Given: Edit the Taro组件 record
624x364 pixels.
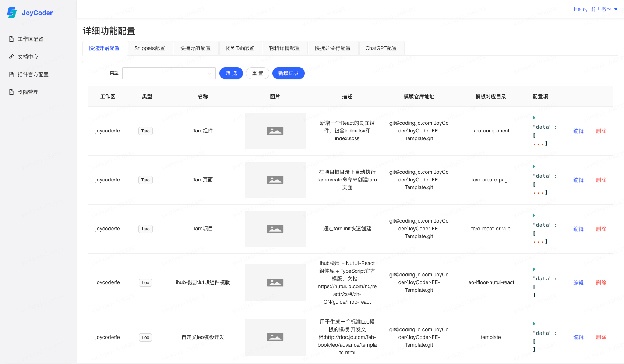Looking at the screenshot, I should (x=578, y=131).
